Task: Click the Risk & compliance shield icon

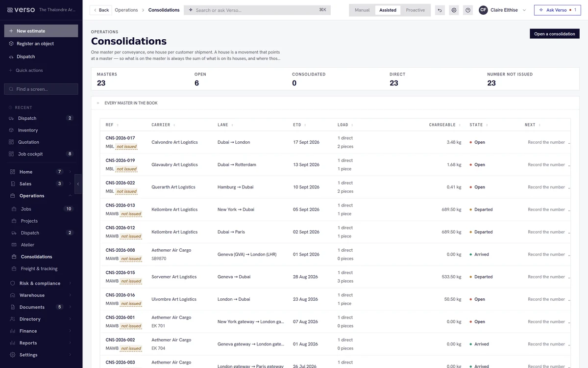Action: click(13, 283)
